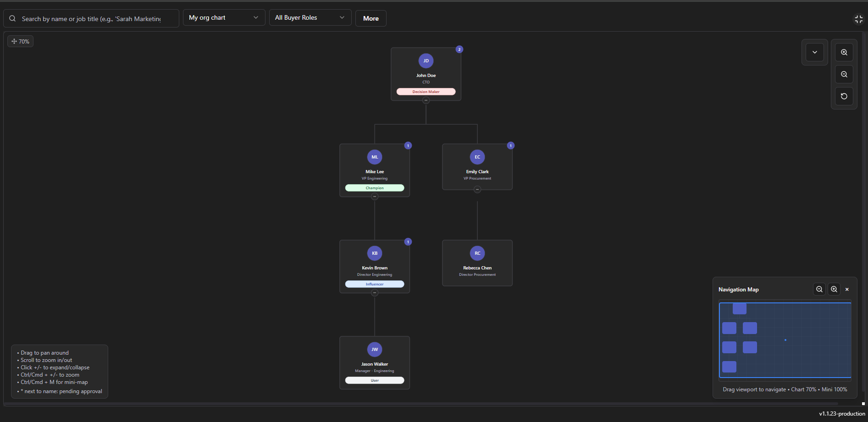This screenshot has height=422, width=868.
Task: Collapse Mike Lee's branch using its minus toggle
Action: click(375, 196)
